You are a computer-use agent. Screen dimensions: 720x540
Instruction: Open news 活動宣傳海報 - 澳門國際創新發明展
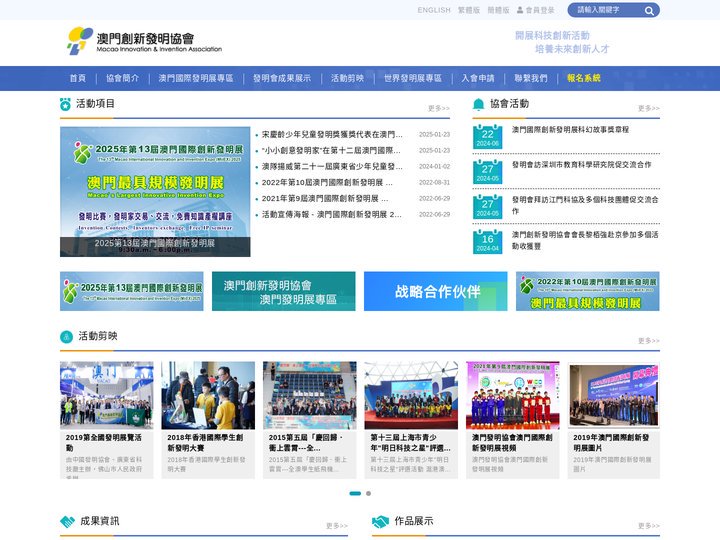pyautogui.click(x=332, y=214)
